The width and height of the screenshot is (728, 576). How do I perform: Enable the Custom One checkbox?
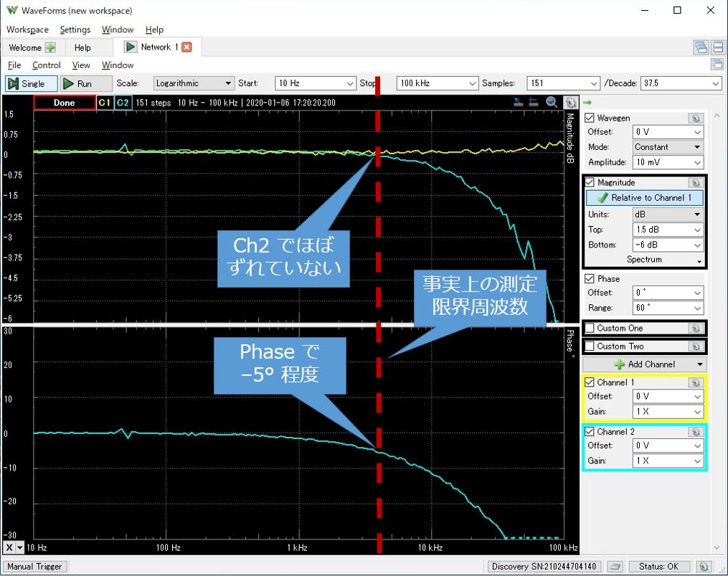click(590, 329)
